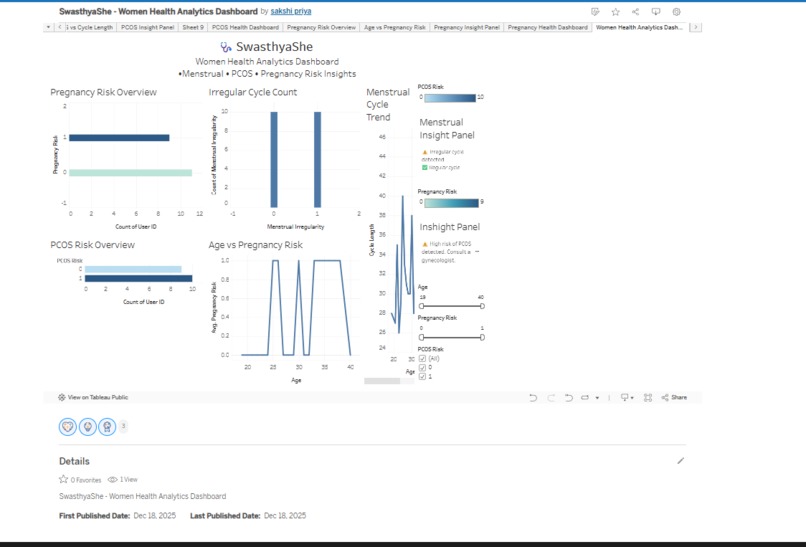Open the settings gear in header
The image size is (806, 547).
(676, 12)
